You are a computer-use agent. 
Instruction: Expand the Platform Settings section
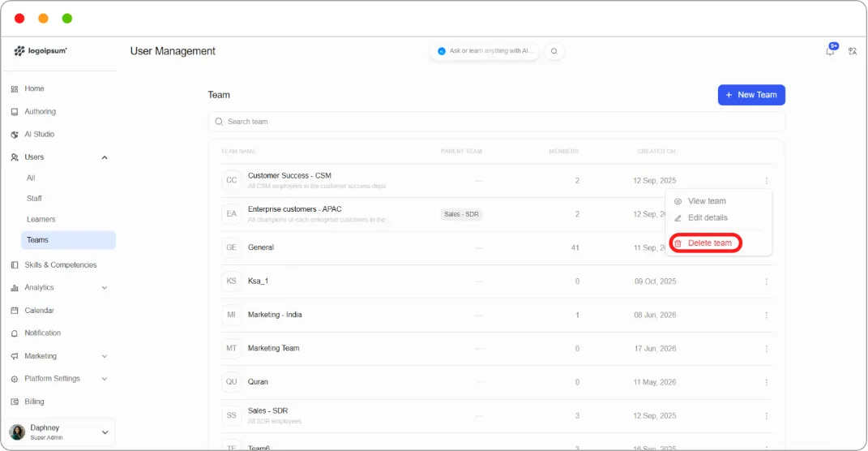click(x=104, y=379)
